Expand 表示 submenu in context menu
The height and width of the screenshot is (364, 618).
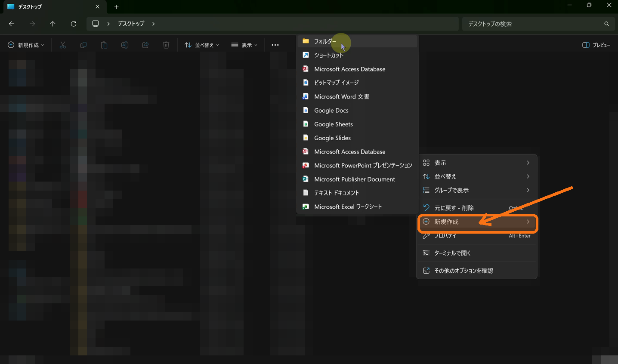coord(477,163)
